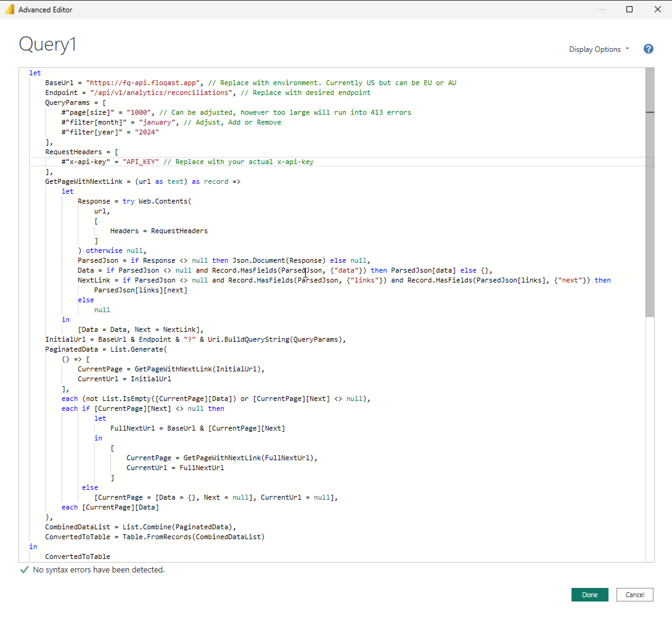The width and height of the screenshot is (672, 620).
Task: Click the 'Replace with desired endpoint' comment
Action: tap(306, 93)
